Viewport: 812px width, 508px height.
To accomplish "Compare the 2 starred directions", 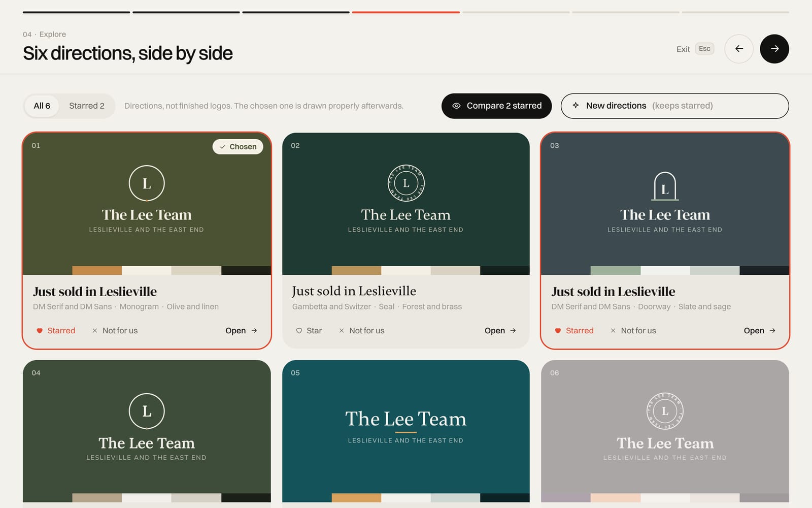I will [x=496, y=106].
